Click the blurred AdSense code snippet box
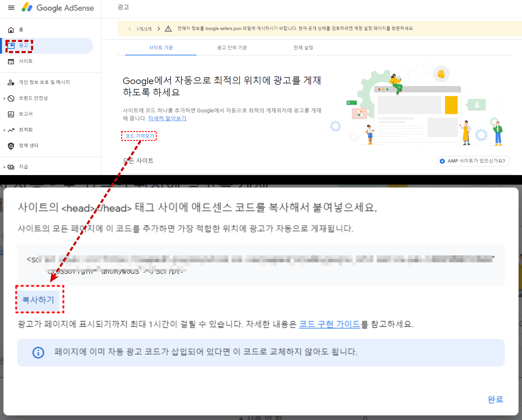Image resolution: width=522 pixels, height=420 pixels. (261, 265)
